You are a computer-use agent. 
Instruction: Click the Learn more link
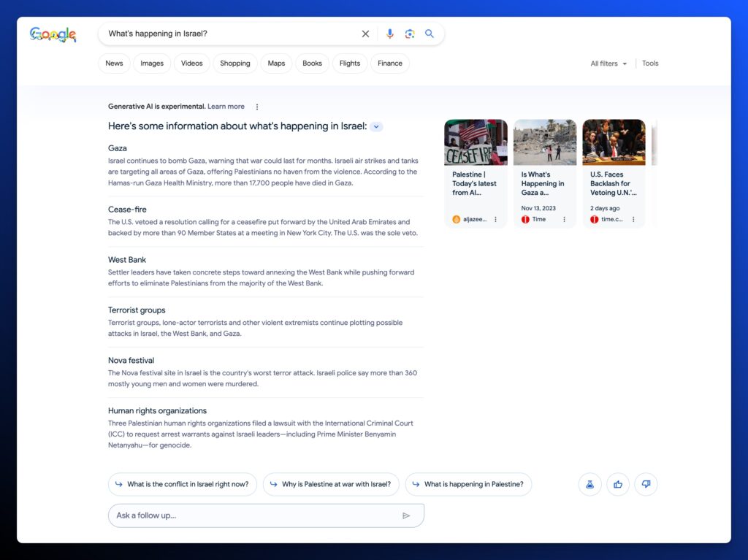226,107
